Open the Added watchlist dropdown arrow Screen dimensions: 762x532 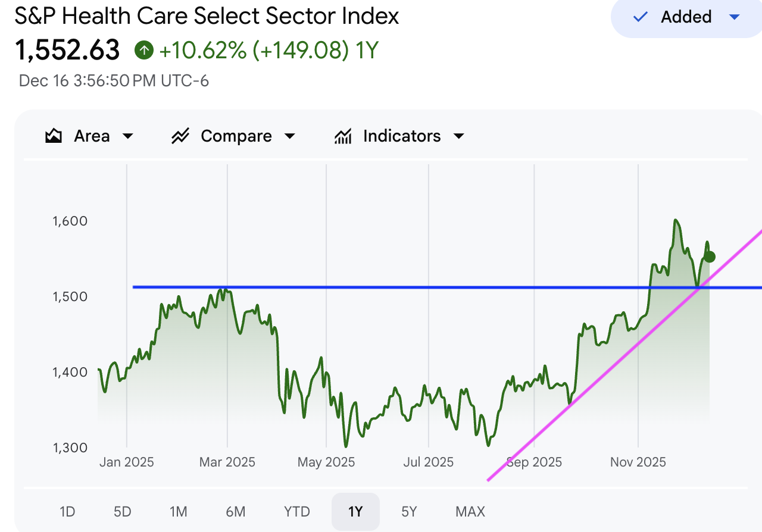coord(735,17)
